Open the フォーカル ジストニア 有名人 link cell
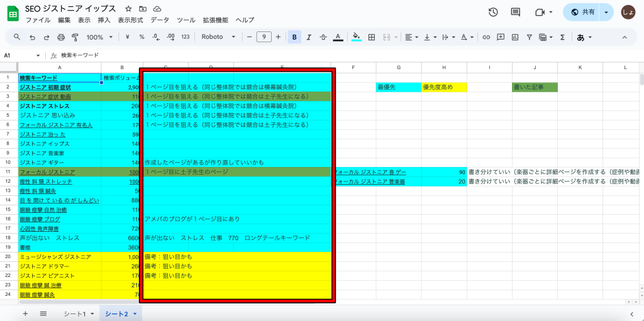This screenshot has width=644, height=321. (x=47, y=125)
